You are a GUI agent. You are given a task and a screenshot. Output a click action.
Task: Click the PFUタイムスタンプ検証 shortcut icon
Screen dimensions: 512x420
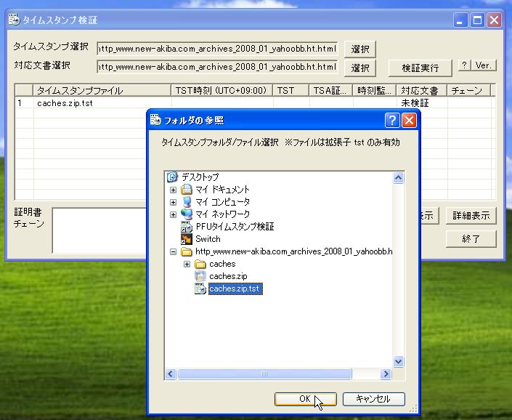[x=187, y=227]
